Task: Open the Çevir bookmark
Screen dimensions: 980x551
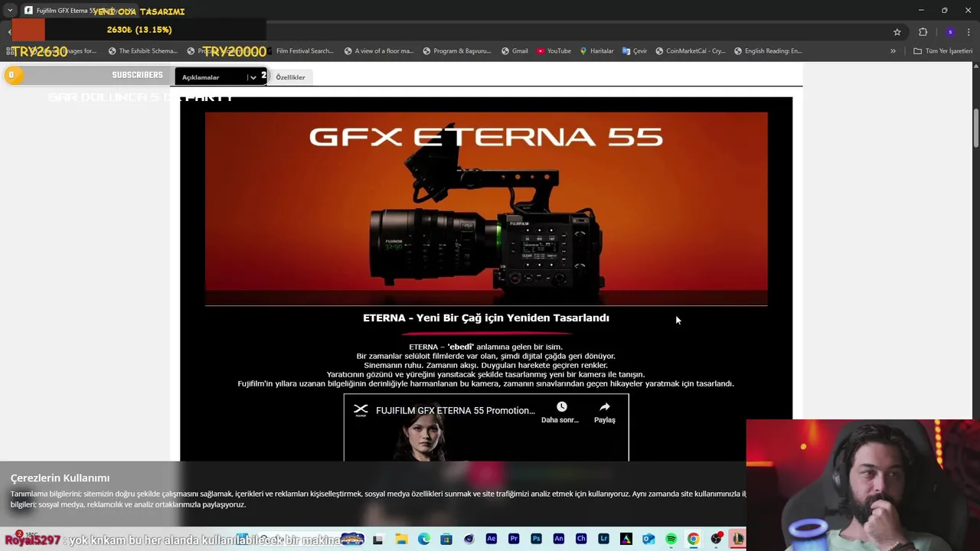Action: pyautogui.click(x=635, y=51)
